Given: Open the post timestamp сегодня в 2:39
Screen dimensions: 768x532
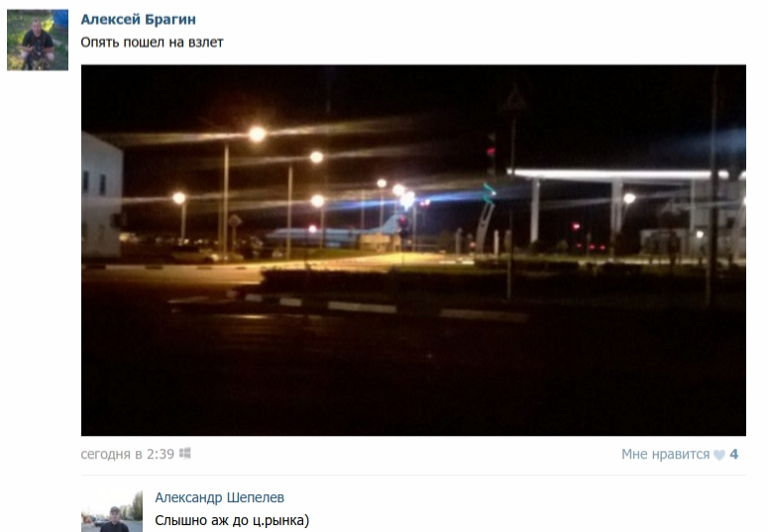Looking at the screenshot, I should coord(128,454).
